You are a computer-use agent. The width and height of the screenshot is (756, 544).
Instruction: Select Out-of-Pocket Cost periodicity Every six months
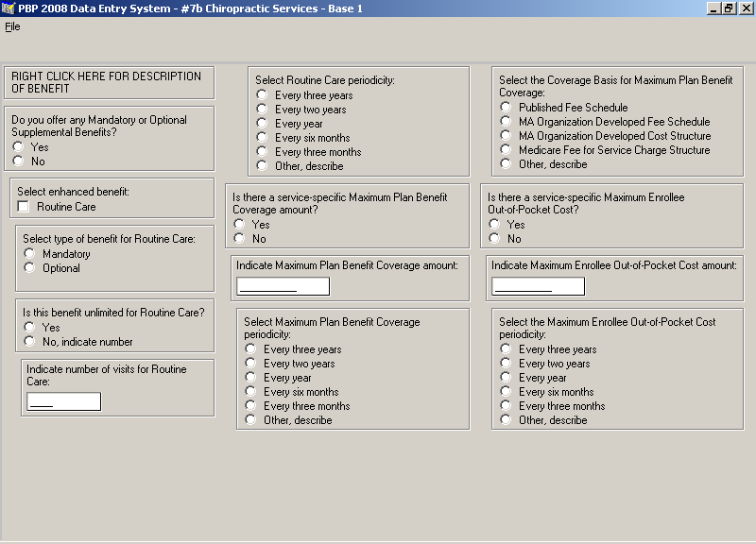(x=506, y=392)
